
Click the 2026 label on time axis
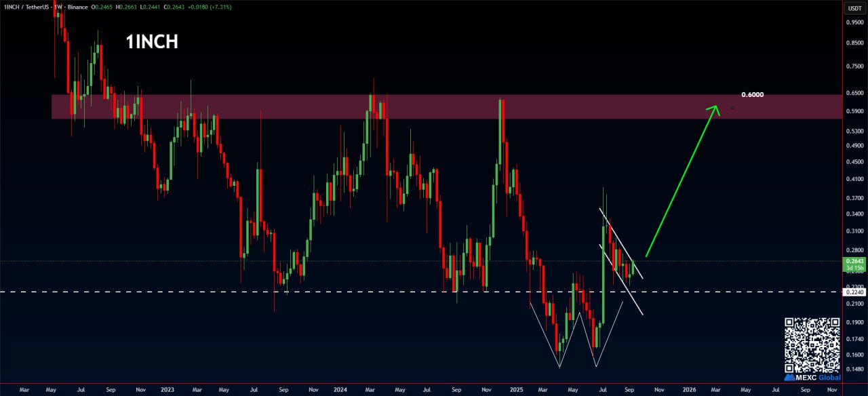click(x=688, y=391)
